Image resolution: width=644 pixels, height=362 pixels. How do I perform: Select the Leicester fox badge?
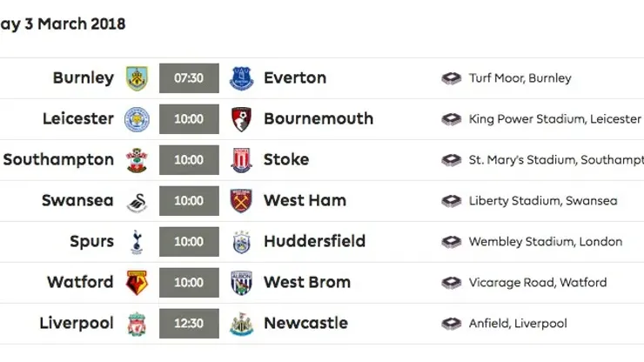pos(137,119)
